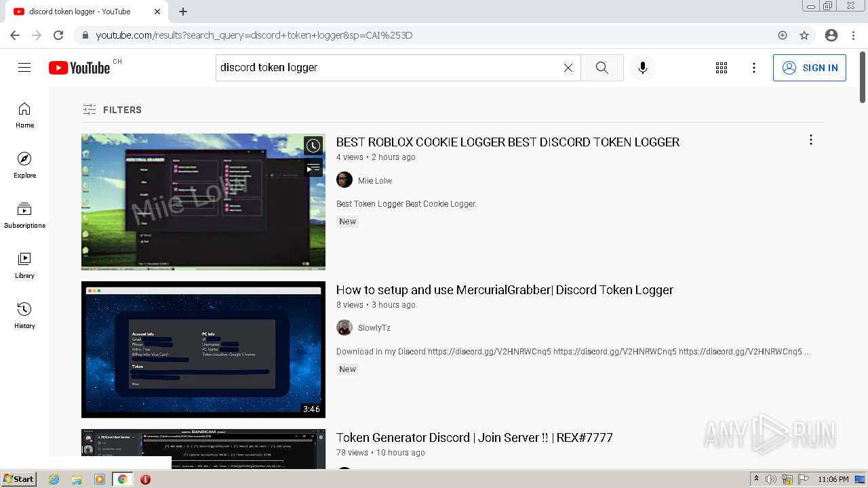Sign in with the SIGN IN button
Image resolution: width=868 pixels, height=488 pixels.
[810, 68]
